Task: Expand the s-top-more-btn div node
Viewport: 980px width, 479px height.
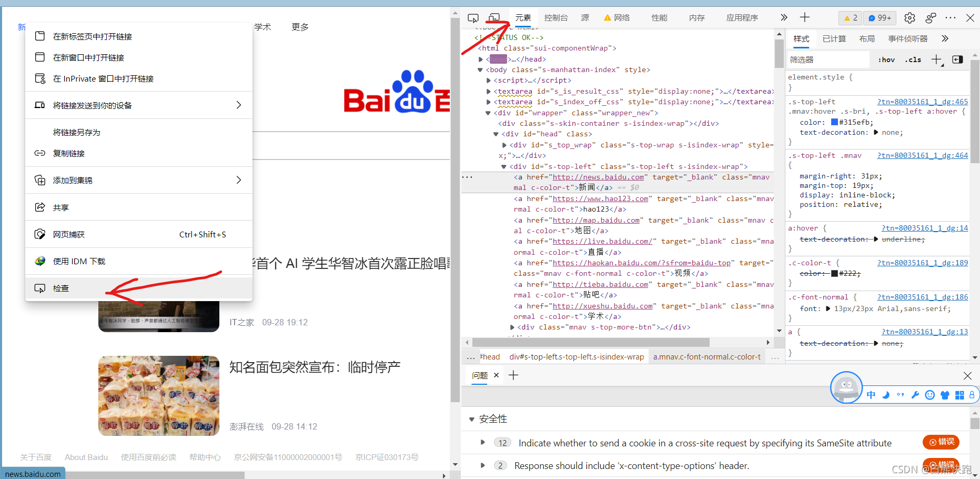Action: [x=512, y=327]
